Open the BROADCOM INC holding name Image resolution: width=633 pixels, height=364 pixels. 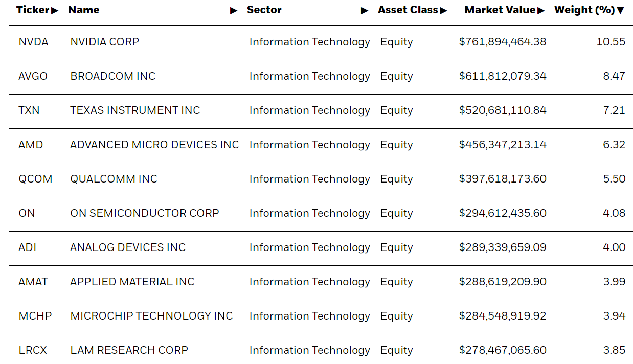112,77
